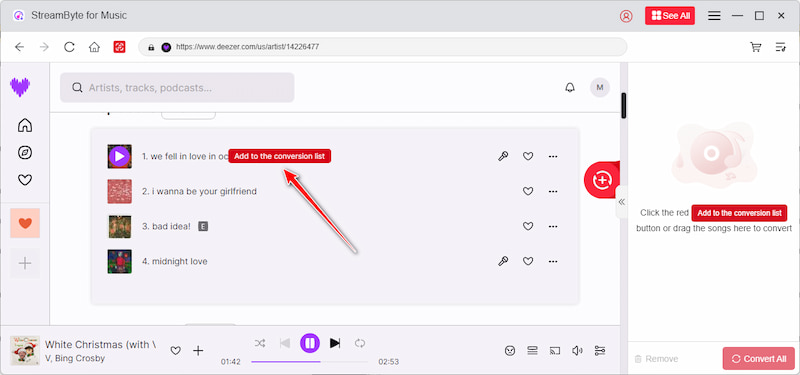Open more options dots for track 1
Viewport: 800px width, 375px height.
tap(553, 157)
